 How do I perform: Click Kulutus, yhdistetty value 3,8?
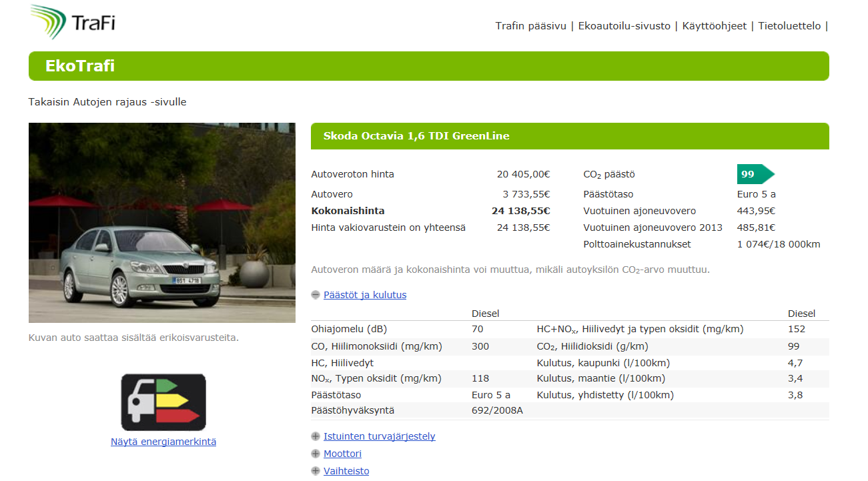point(795,395)
